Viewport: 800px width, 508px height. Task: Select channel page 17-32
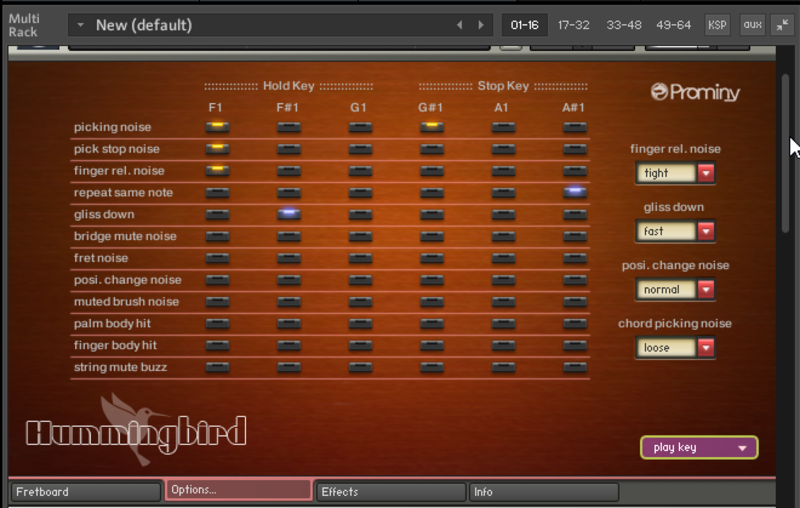(x=573, y=24)
